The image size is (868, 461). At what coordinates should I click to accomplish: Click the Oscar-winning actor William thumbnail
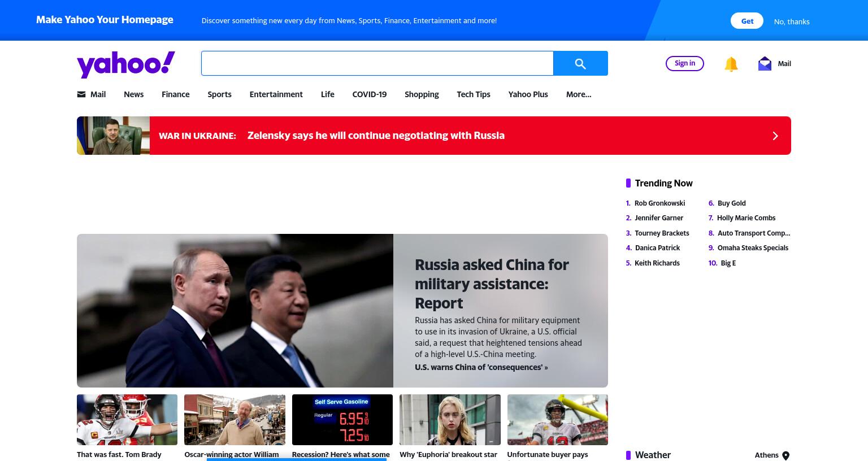point(235,420)
